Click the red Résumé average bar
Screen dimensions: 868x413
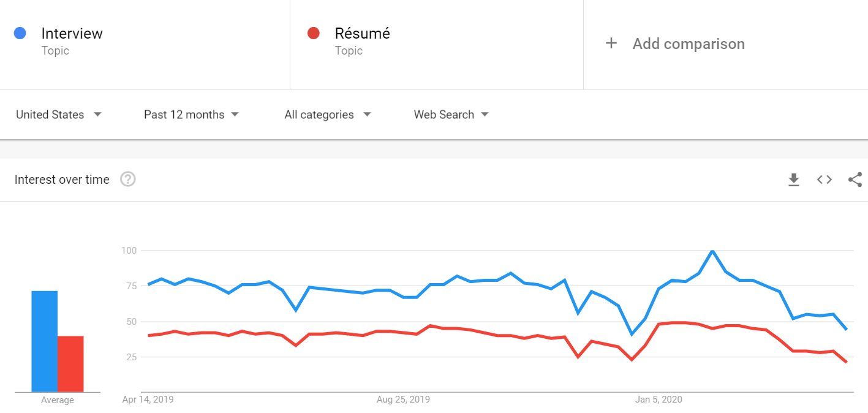click(x=70, y=364)
